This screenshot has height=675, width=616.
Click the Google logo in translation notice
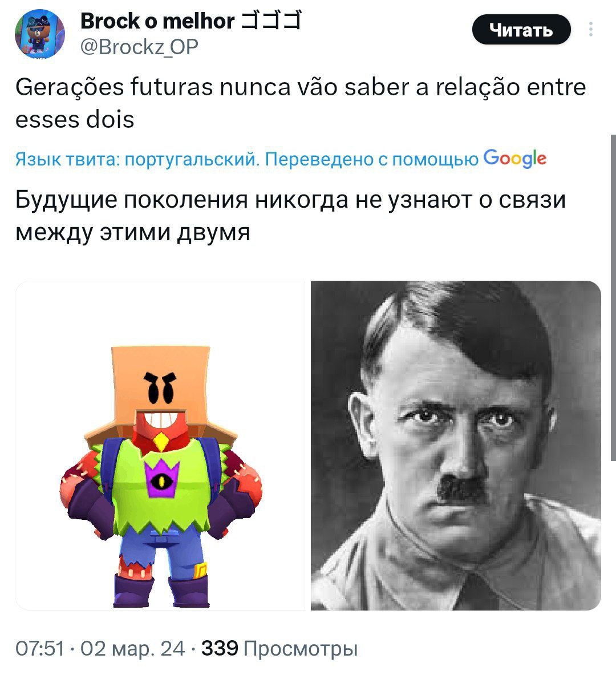515,159
